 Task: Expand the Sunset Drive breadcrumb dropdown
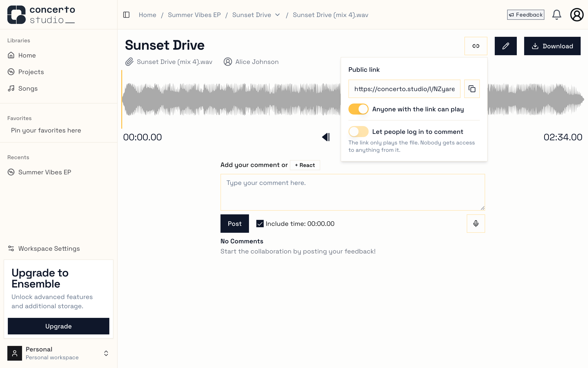[277, 15]
